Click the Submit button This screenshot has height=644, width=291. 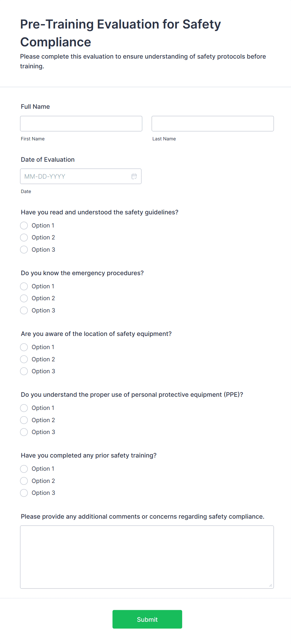point(147,619)
